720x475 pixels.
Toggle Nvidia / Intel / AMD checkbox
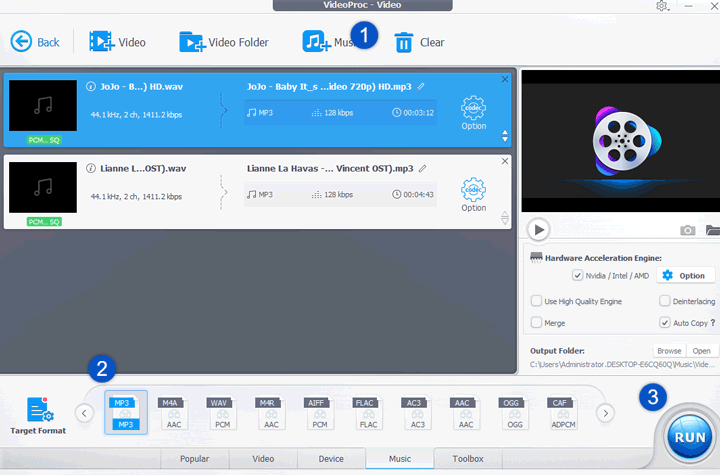[x=577, y=275]
